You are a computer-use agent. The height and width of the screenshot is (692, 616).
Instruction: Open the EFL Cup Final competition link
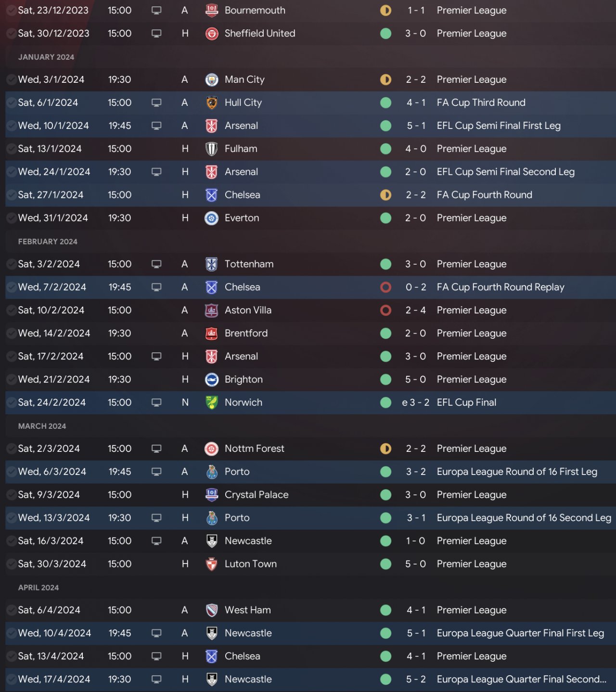466,402
